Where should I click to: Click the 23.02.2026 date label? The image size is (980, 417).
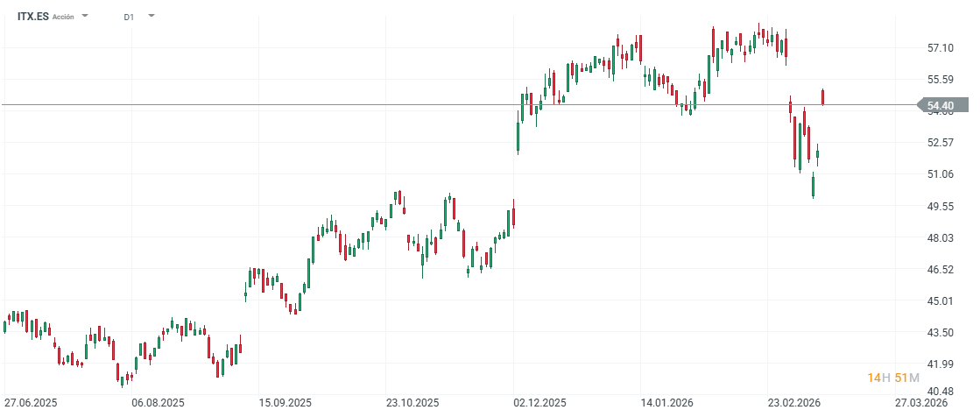point(793,403)
